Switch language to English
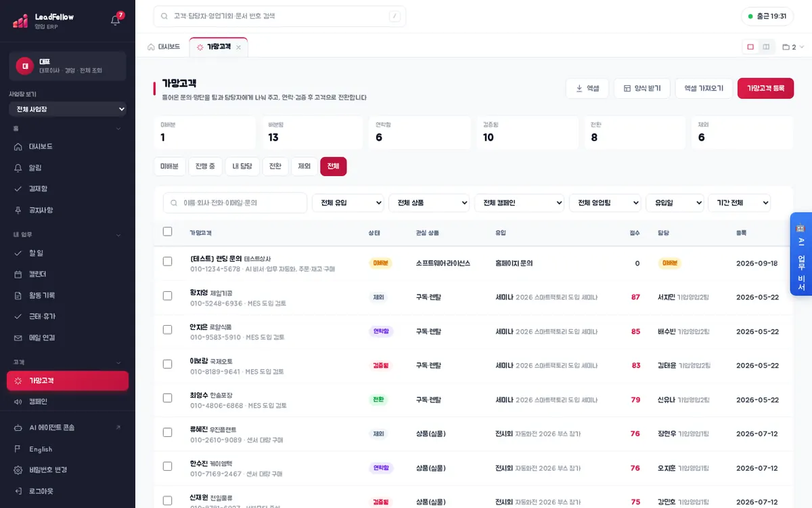Viewport: 812px width, 508px height. 68,449
